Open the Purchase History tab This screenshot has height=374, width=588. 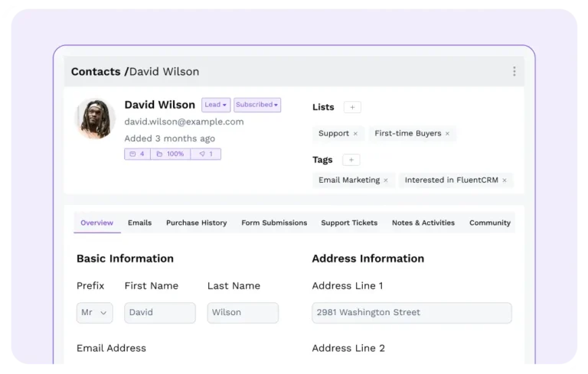click(197, 223)
